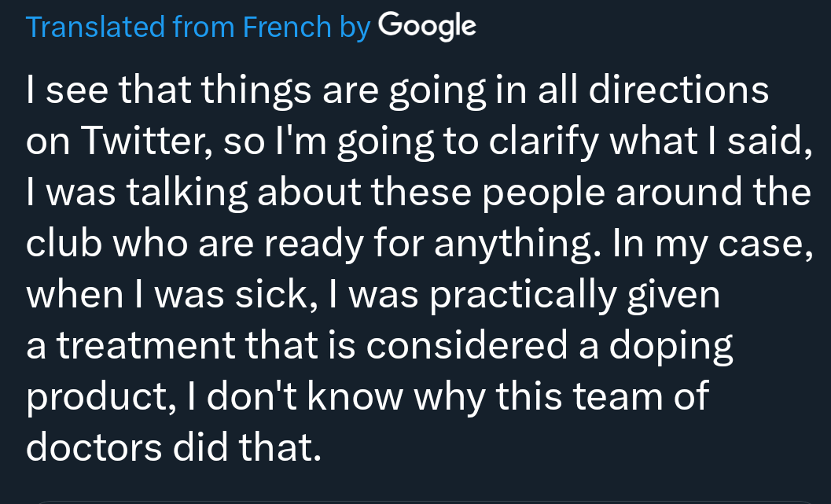831x504 pixels.
Task: Click the text 'when I was sick'
Action: [171, 293]
